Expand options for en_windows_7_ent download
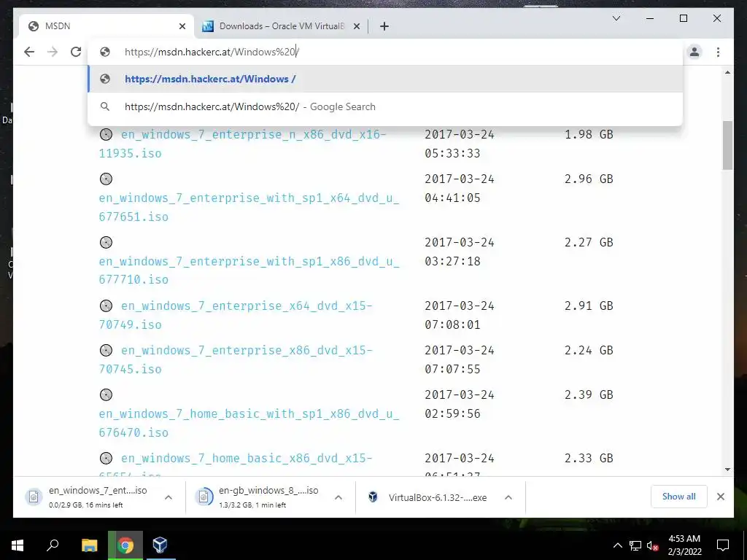This screenshot has width=747, height=560. pos(169,497)
